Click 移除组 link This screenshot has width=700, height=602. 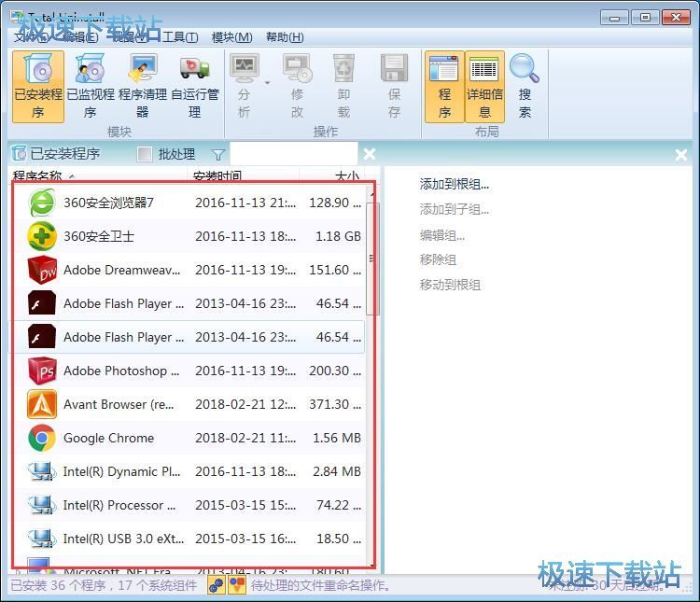click(438, 259)
